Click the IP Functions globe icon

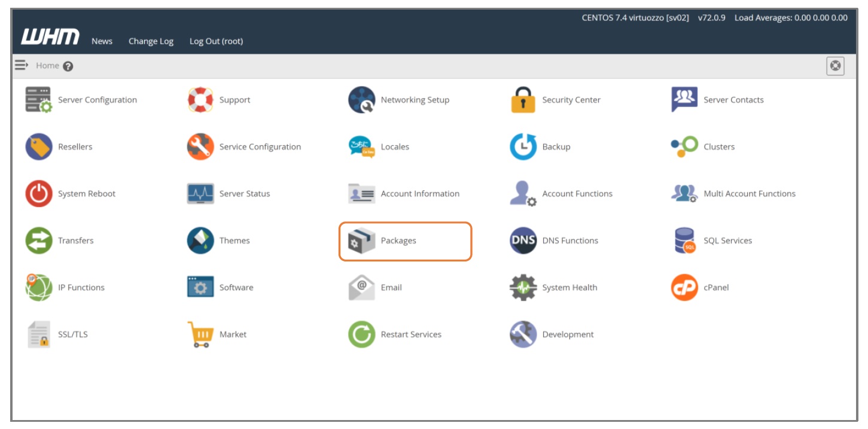(x=39, y=287)
